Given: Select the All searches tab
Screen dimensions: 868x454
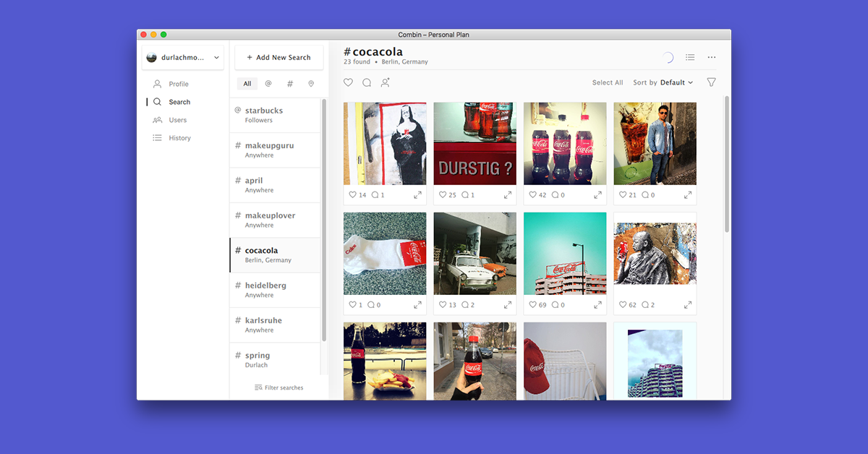Looking at the screenshot, I should pyautogui.click(x=247, y=84).
